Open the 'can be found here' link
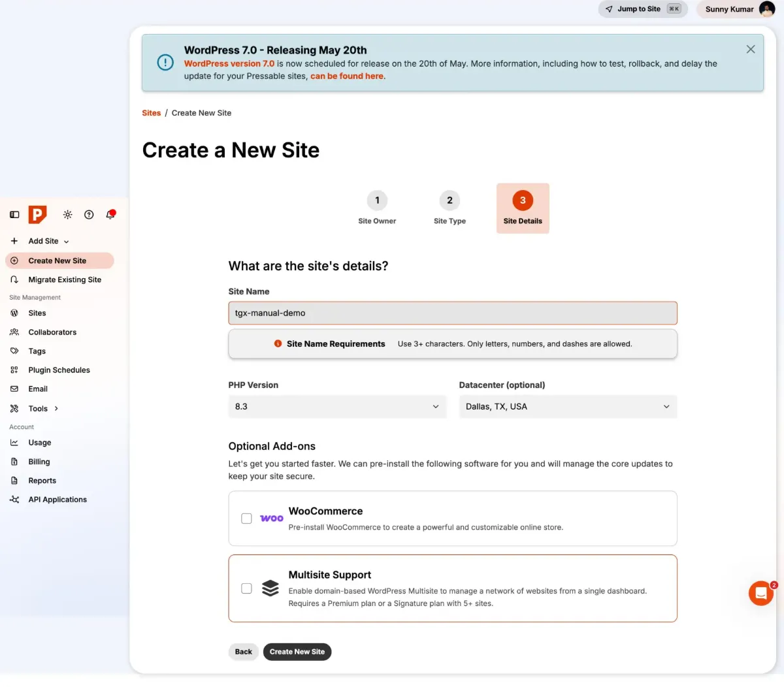This screenshot has width=784, height=687. click(x=347, y=76)
